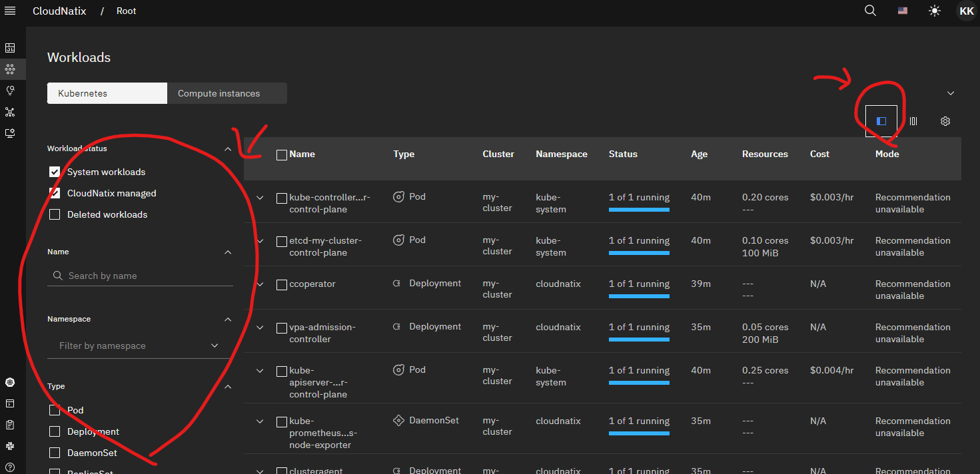Toggle light/dark theme sun icon

935,11
